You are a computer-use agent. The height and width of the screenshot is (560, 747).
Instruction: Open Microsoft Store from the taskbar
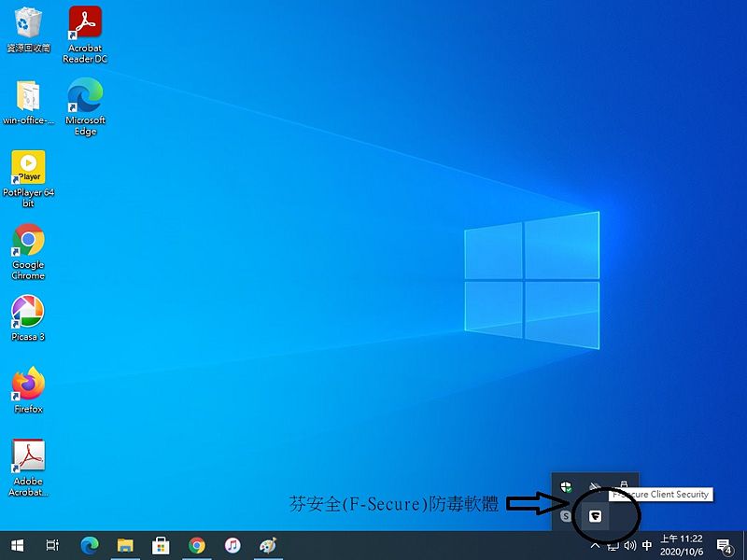pyautogui.click(x=161, y=545)
